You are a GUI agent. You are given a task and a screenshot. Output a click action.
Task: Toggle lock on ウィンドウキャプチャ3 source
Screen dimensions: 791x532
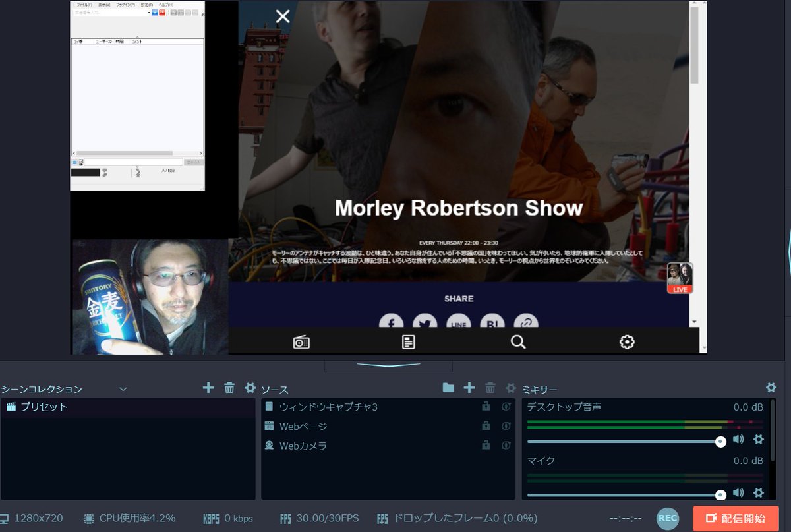(x=486, y=407)
